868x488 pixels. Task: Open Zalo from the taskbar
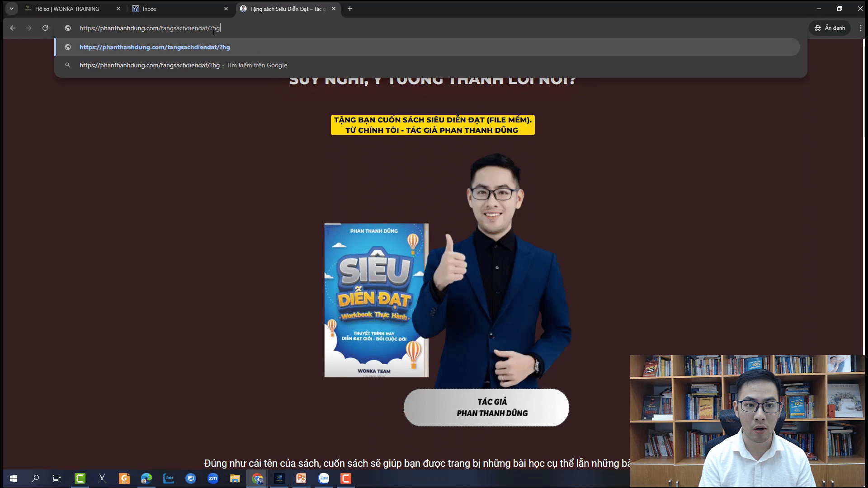(324, 478)
